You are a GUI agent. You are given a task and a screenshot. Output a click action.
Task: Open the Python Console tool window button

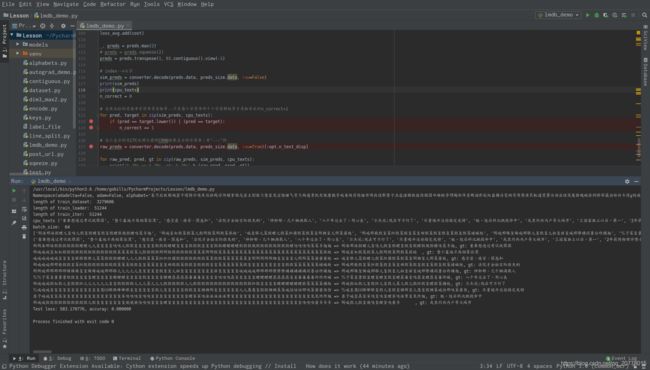[172, 358]
